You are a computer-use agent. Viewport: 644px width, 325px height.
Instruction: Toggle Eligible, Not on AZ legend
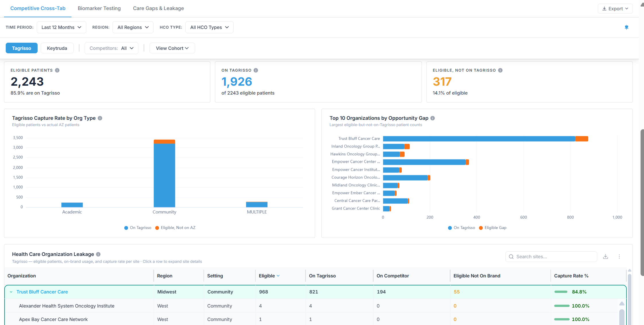[x=175, y=228]
